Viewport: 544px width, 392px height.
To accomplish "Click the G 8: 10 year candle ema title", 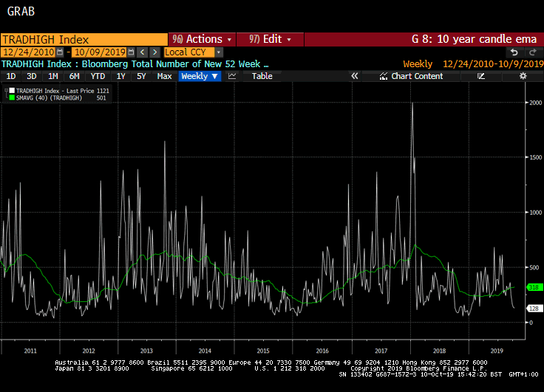I will [x=474, y=39].
